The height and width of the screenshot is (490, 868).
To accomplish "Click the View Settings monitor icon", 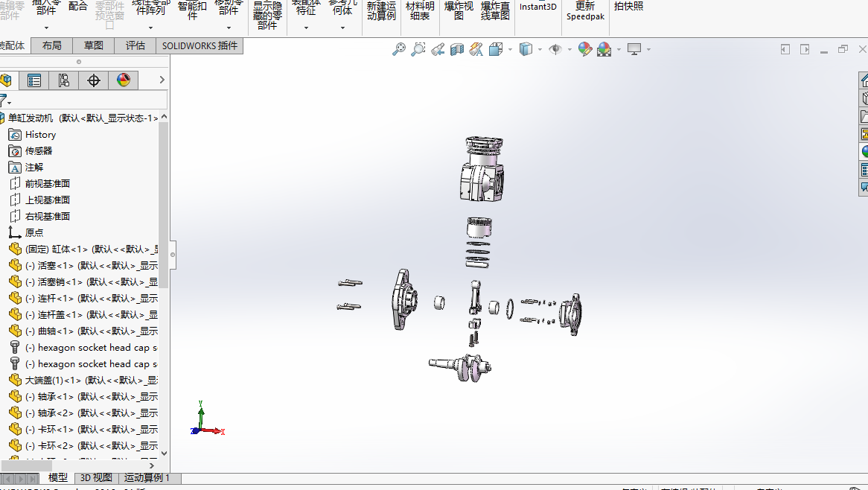I will pos(634,49).
